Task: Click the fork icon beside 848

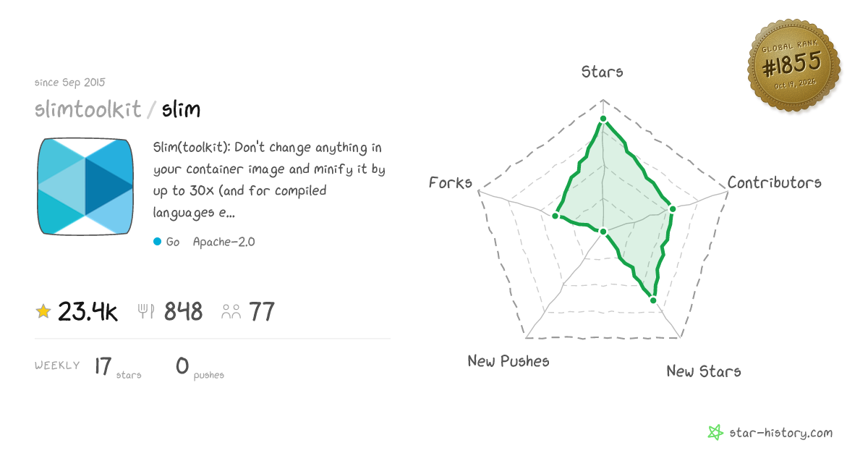Action: tap(146, 312)
